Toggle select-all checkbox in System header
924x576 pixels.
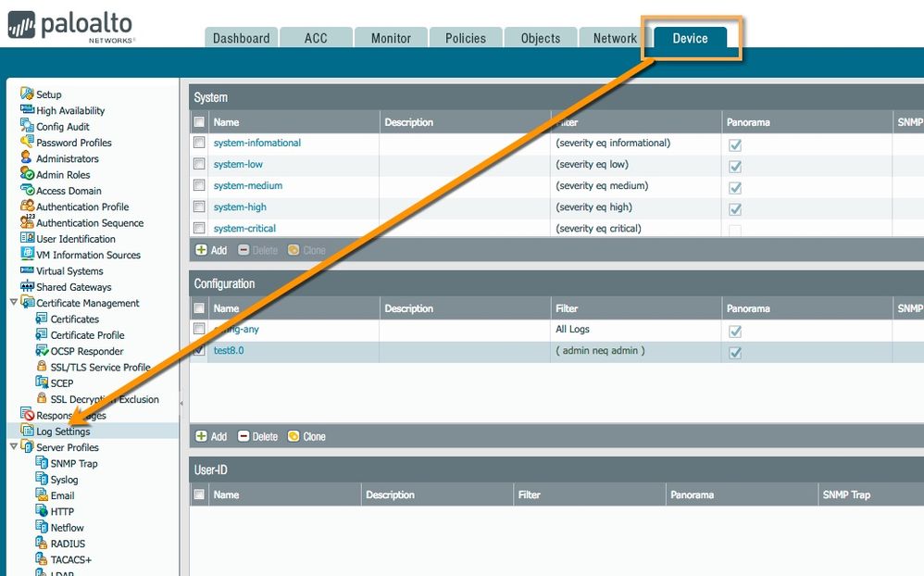tap(199, 122)
